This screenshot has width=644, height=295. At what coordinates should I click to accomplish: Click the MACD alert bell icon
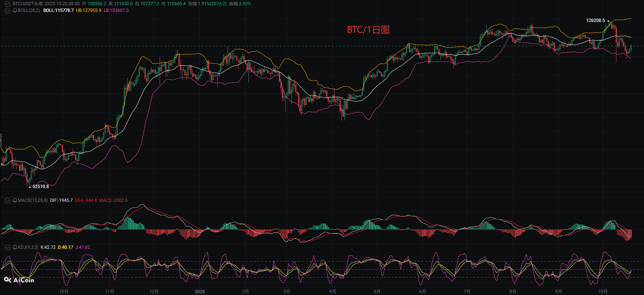click(x=15, y=200)
